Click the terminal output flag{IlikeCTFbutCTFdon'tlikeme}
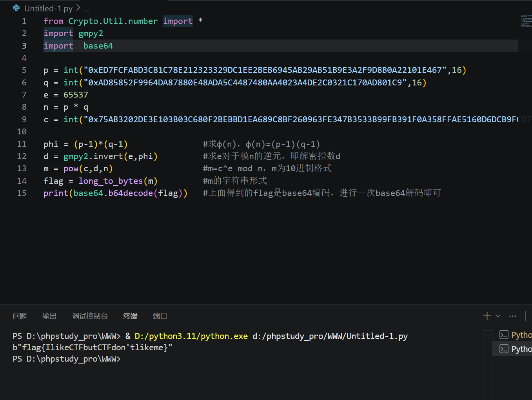The height and width of the screenshot is (400, 532). tap(95, 348)
